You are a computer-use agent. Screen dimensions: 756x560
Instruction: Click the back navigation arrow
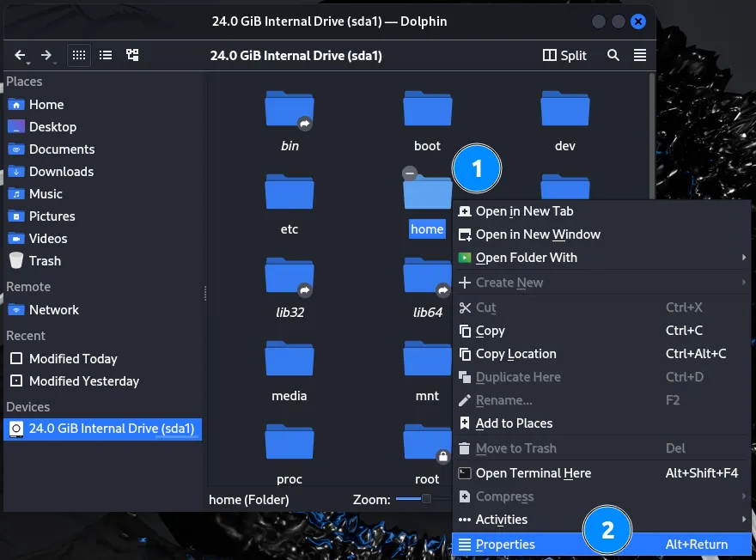21,55
